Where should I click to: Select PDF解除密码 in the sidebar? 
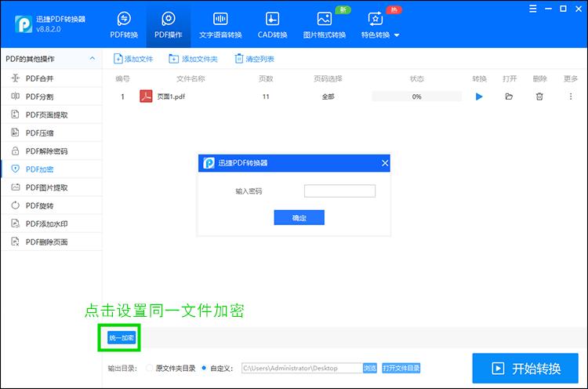51,151
